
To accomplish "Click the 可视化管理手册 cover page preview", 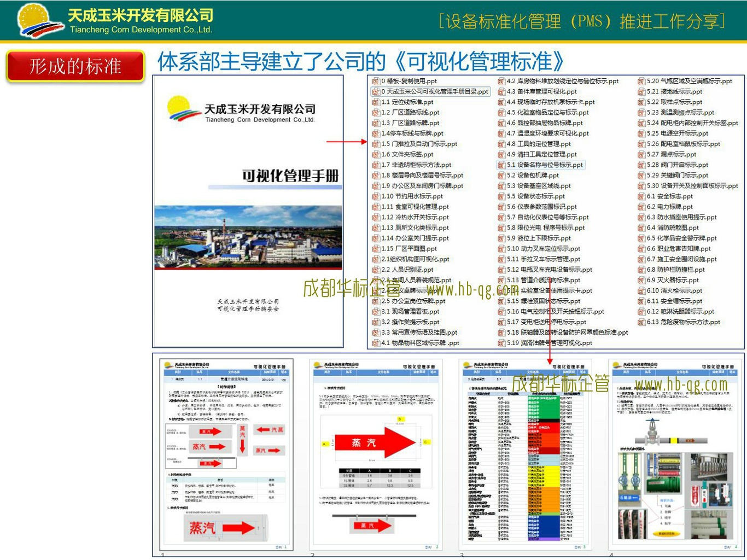I will click(248, 211).
